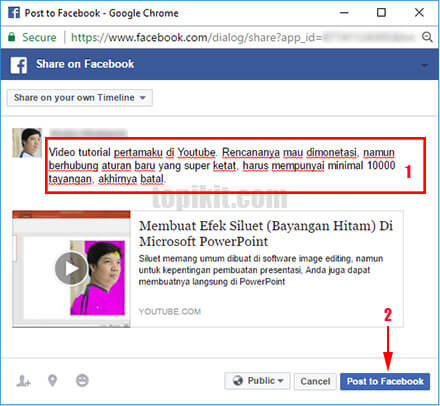The height and width of the screenshot is (406, 440).
Task: Click the YOUTUBE.COM source label
Action: 170,311
